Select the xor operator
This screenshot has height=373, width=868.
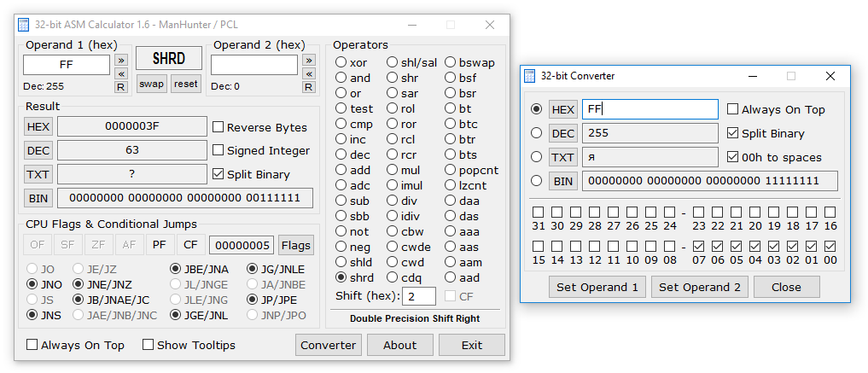[x=341, y=62]
